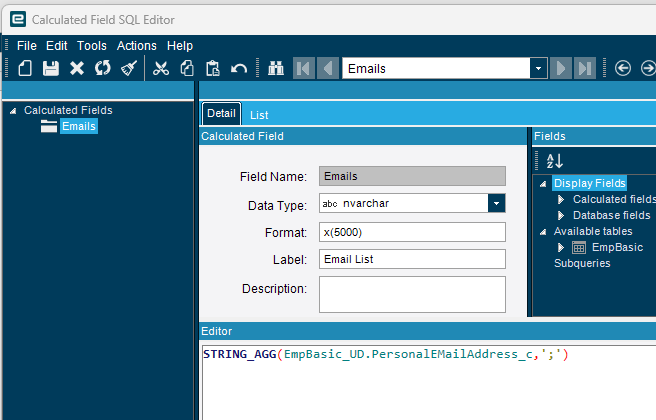Select the Database fields tree item

611,215
